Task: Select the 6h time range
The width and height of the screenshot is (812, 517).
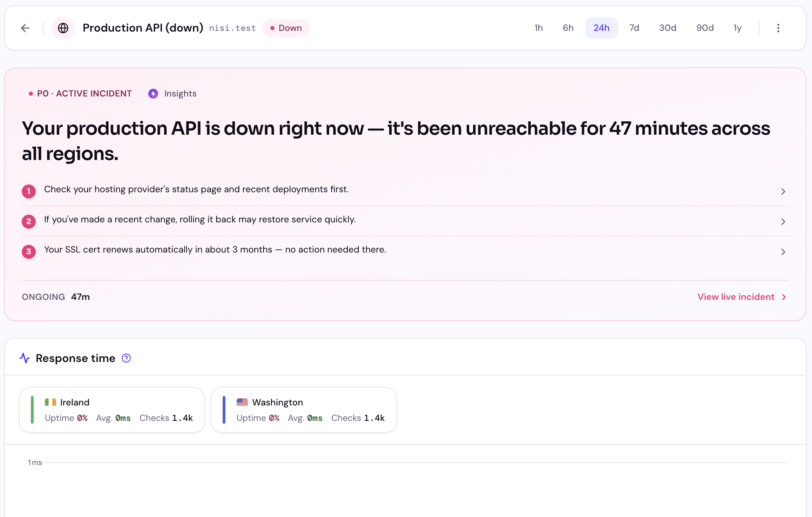Action: (568, 28)
